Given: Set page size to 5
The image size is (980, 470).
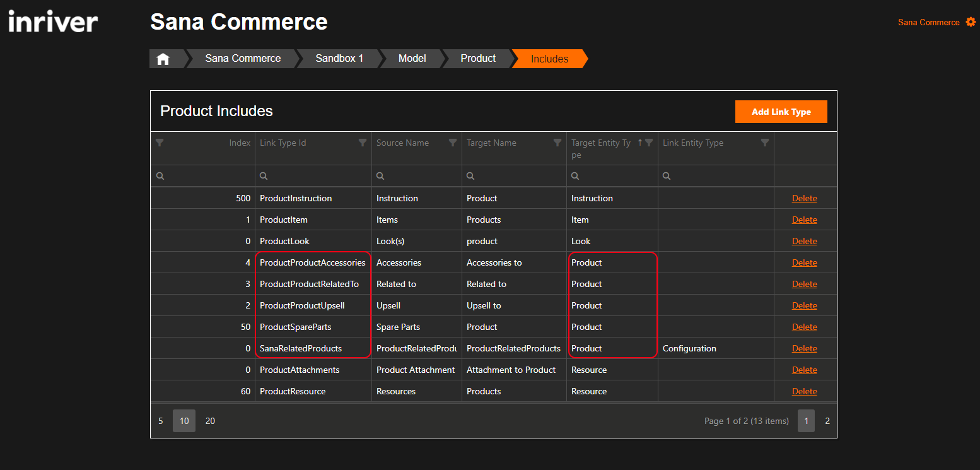Looking at the screenshot, I should [x=161, y=421].
